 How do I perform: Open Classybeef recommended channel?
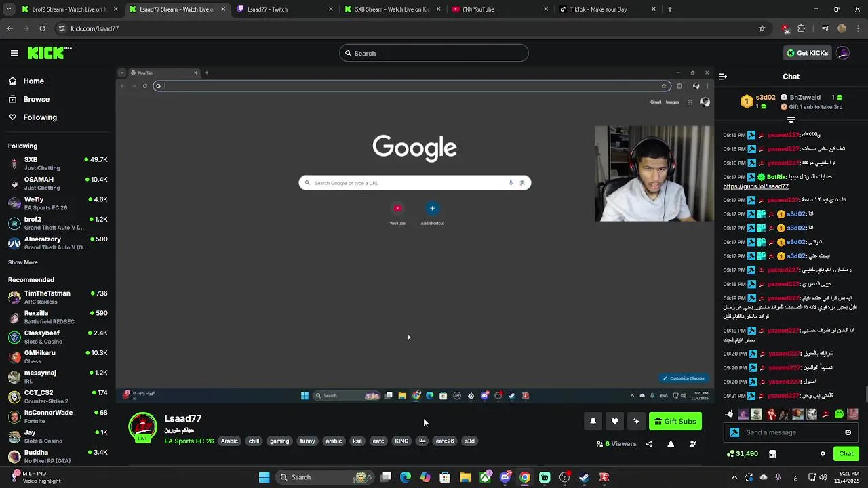[58, 337]
